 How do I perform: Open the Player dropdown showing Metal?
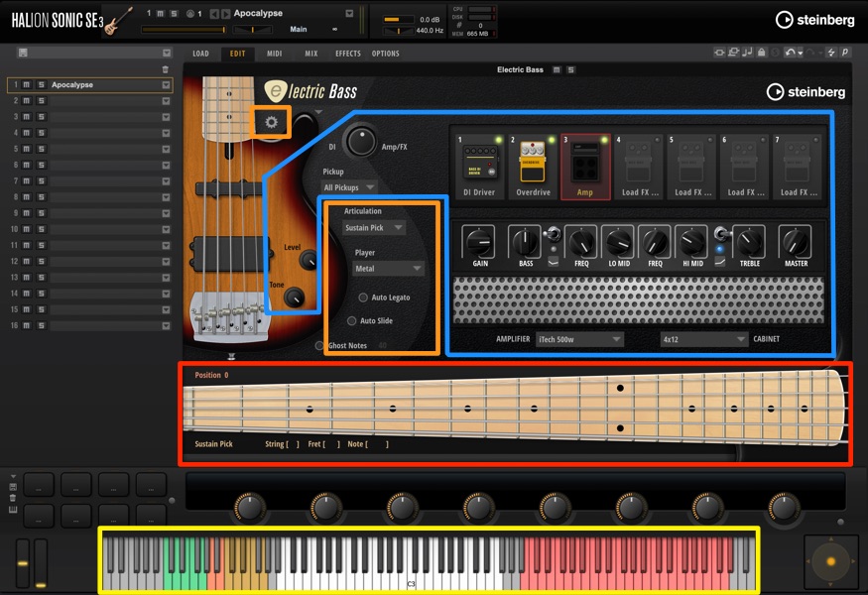[x=389, y=269]
